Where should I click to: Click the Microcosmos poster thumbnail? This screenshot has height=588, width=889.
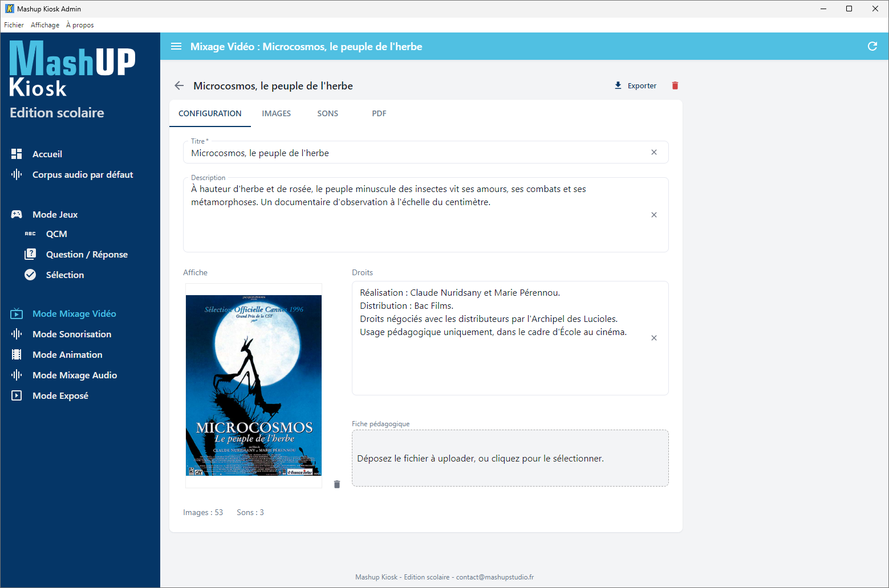(x=254, y=385)
